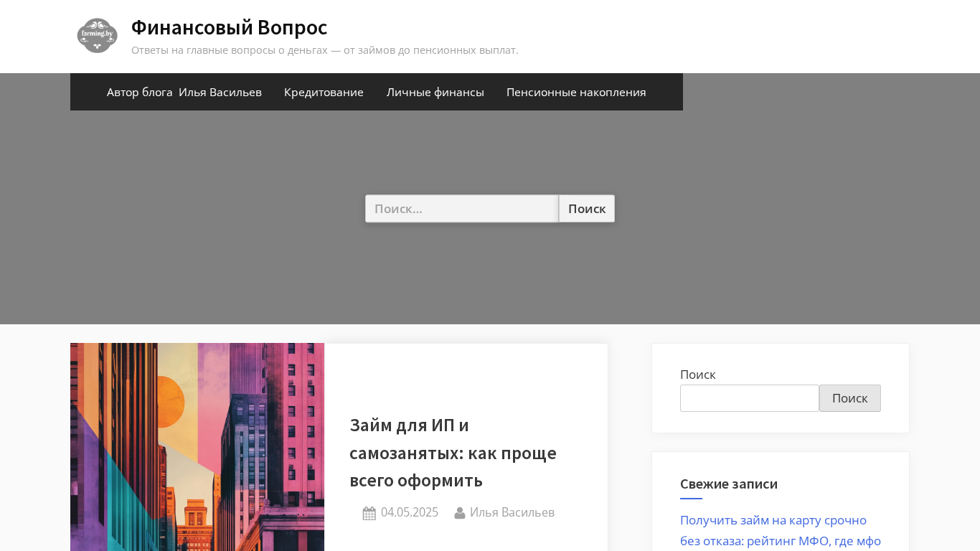The image size is (980, 551).
Task: Click inside the sidebar search text box
Action: (x=749, y=398)
